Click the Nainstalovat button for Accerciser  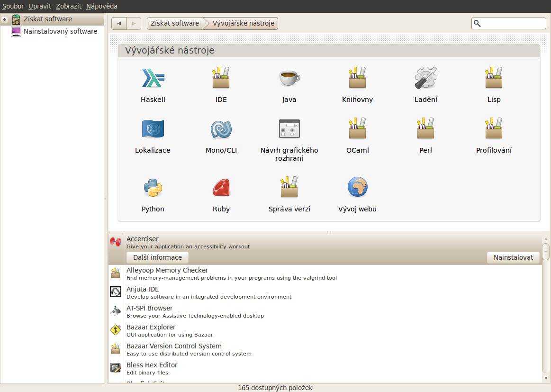tap(513, 257)
